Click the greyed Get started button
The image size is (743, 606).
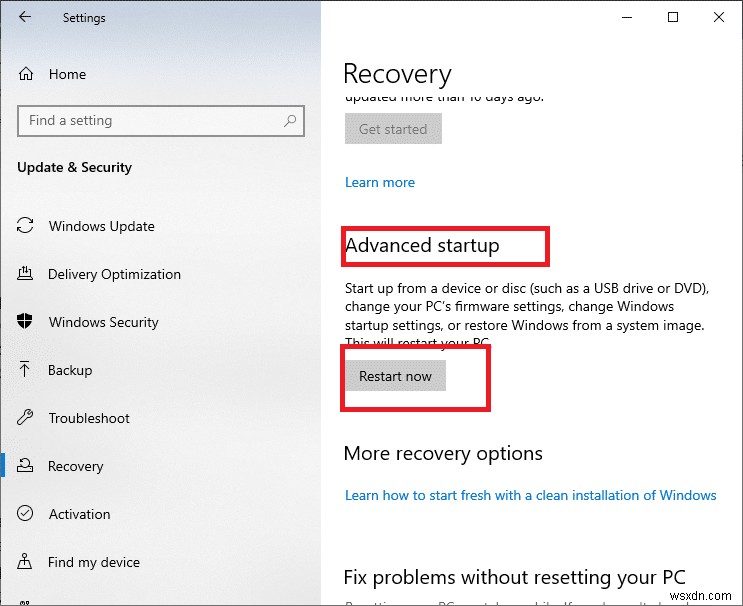point(393,129)
